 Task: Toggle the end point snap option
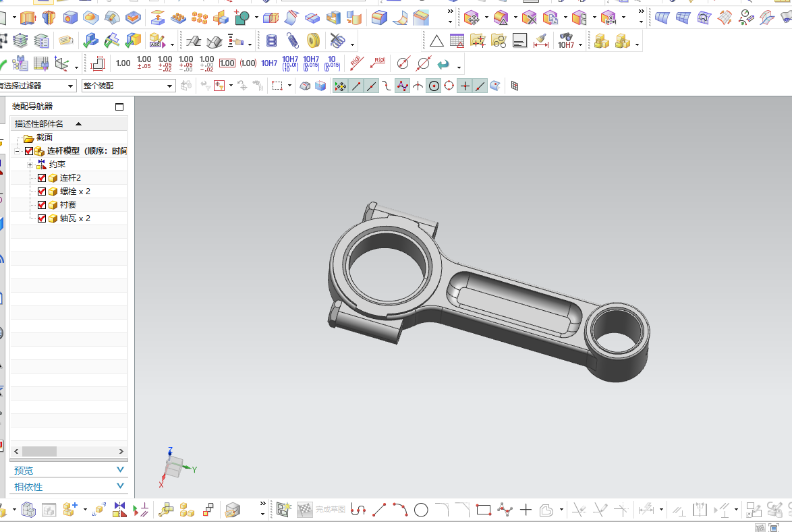pyautogui.click(x=356, y=86)
